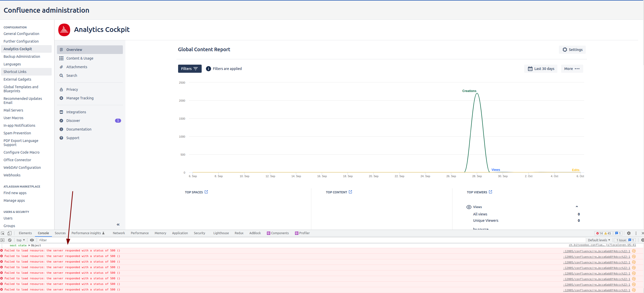Collapse sidebar with double chevron icon
The width and height of the screenshot is (644, 293).
click(x=118, y=225)
